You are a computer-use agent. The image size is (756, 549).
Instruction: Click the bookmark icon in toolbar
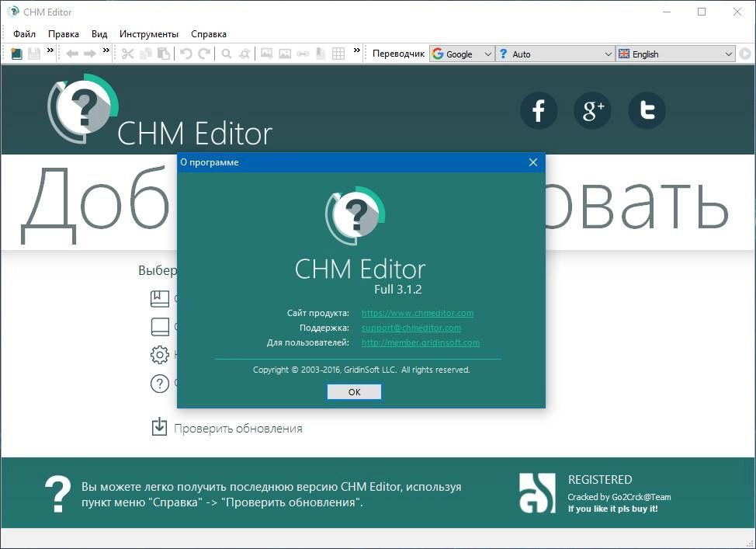[320, 54]
